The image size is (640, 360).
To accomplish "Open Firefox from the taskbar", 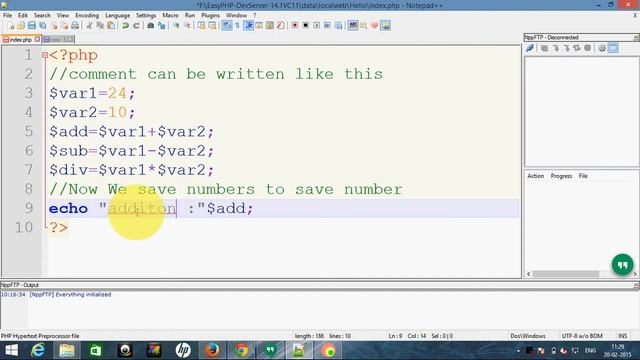I will 212,351.
